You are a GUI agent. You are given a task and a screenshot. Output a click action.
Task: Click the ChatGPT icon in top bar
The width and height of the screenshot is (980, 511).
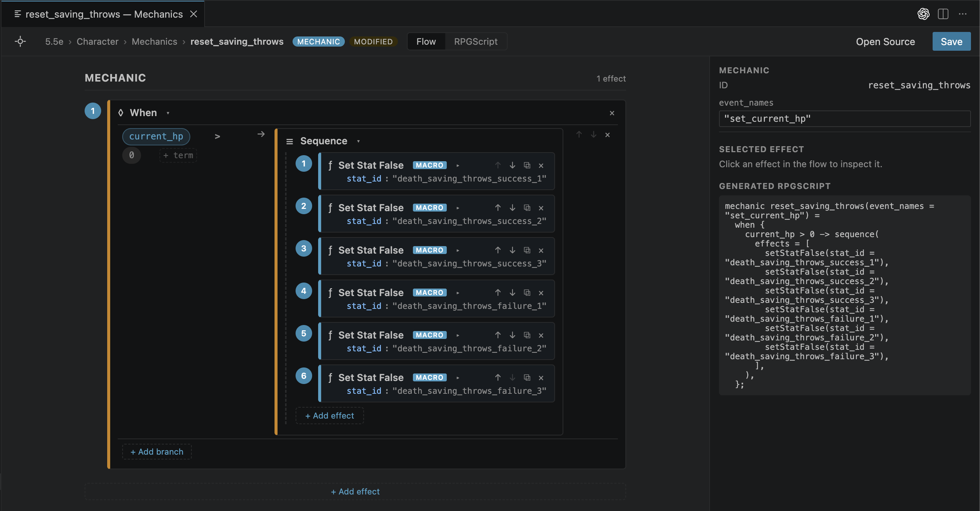click(923, 14)
